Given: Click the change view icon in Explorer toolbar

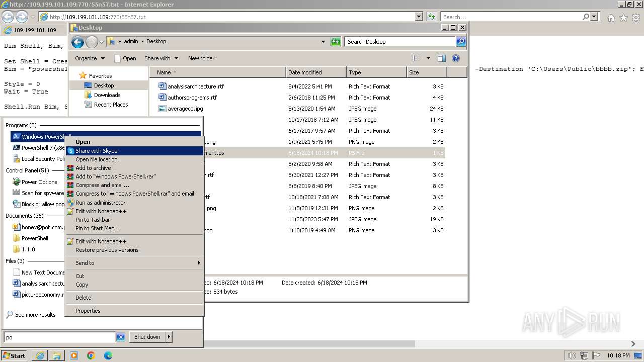Looking at the screenshot, I should pos(416,58).
